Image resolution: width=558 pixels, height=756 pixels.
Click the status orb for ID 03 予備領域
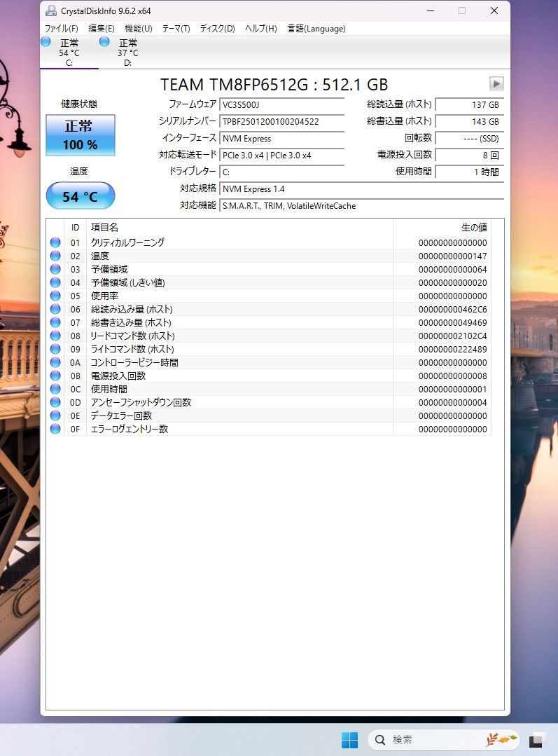[x=55, y=269]
